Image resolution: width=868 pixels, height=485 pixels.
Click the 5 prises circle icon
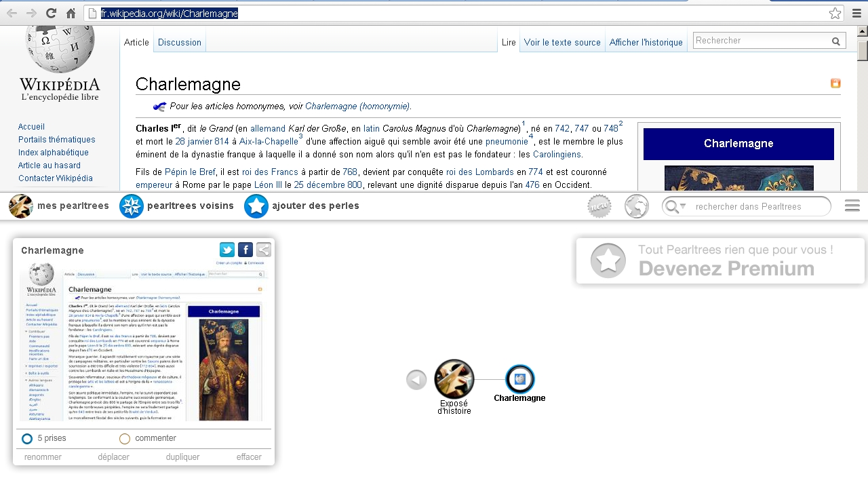coord(27,439)
